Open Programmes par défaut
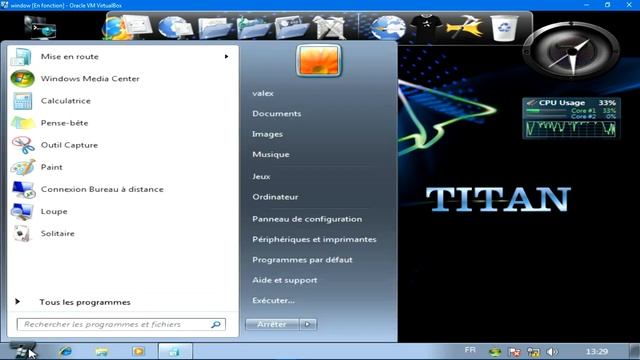Screen dimensions: 640x360 [x=302, y=260]
